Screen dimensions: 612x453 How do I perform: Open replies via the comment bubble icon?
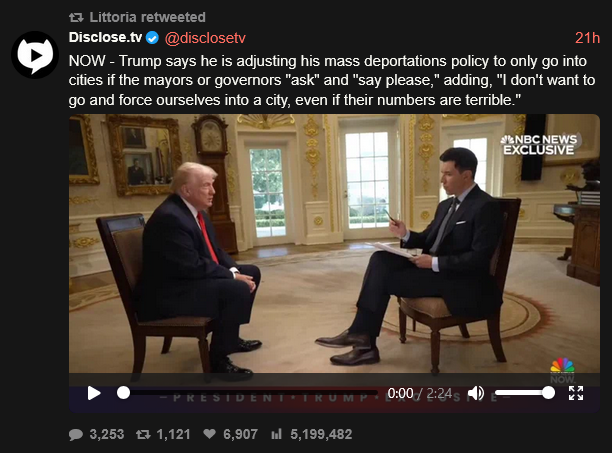[76, 434]
